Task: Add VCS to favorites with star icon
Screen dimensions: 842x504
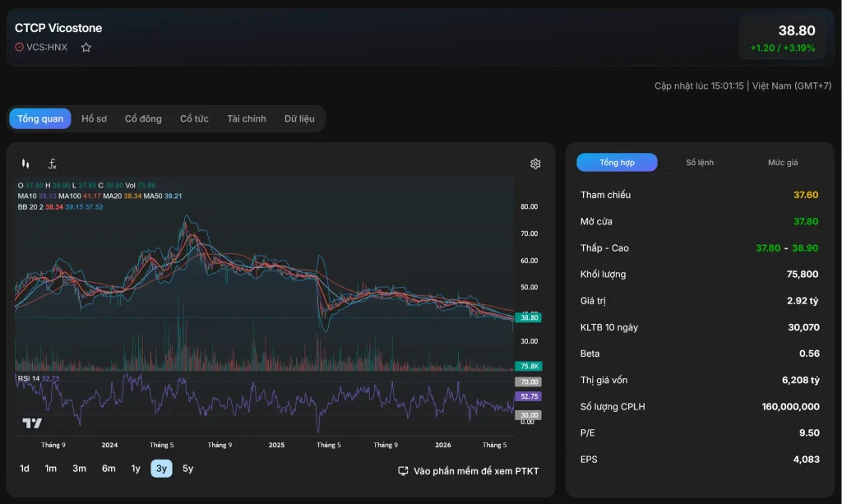Action: click(86, 47)
